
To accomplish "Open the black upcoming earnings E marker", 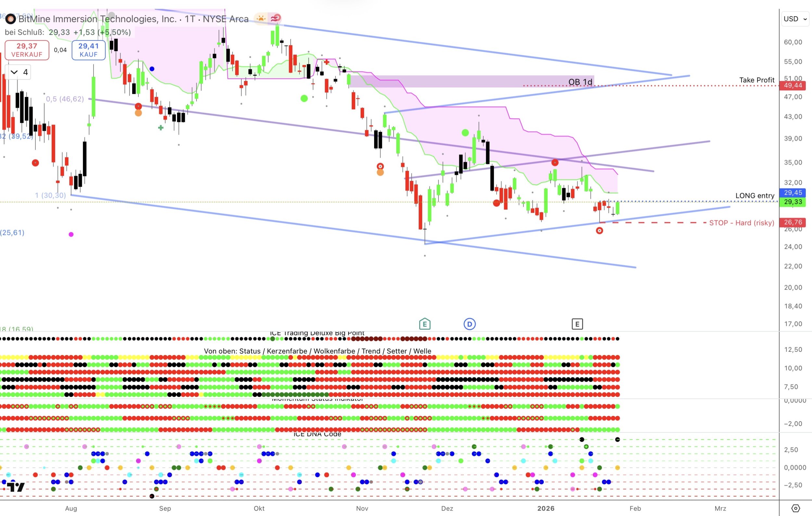I will tap(577, 324).
